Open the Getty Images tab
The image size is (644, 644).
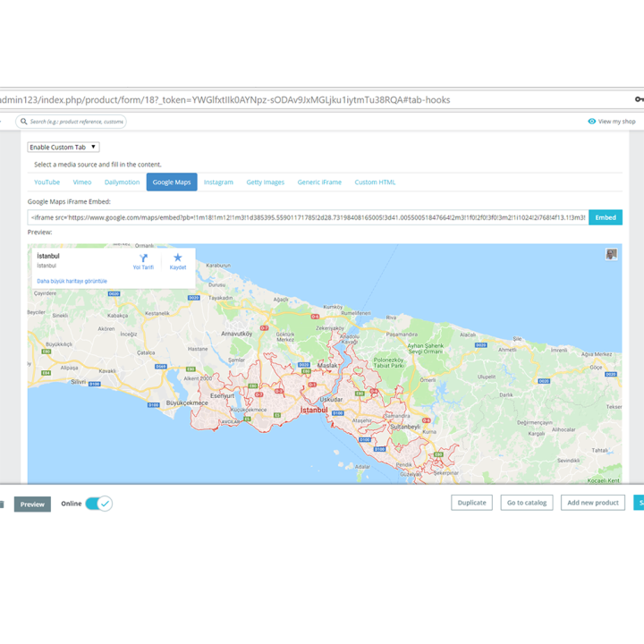click(266, 182)
